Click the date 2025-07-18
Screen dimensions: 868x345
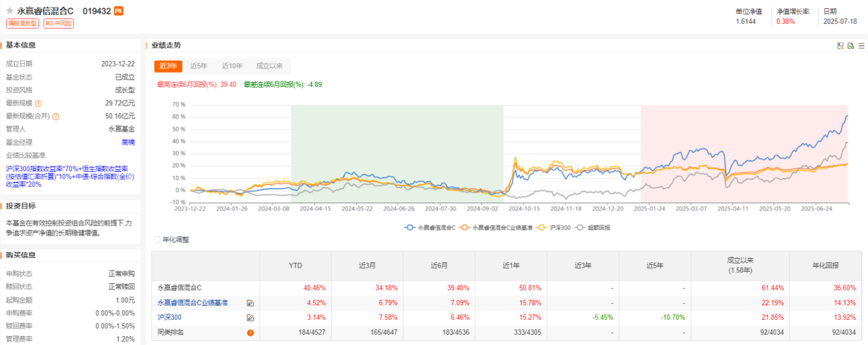[840, 21]
